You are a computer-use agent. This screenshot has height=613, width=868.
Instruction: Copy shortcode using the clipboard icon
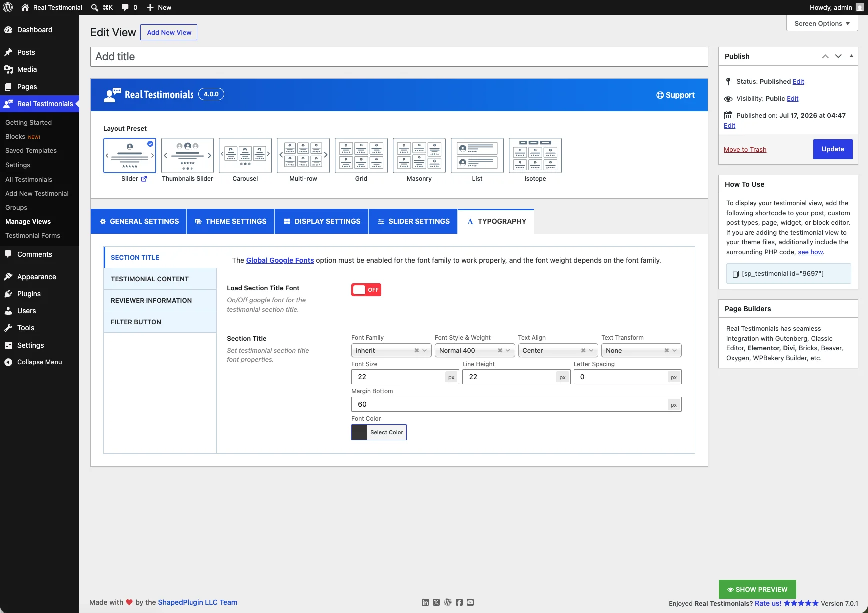(x=736, y=274)
